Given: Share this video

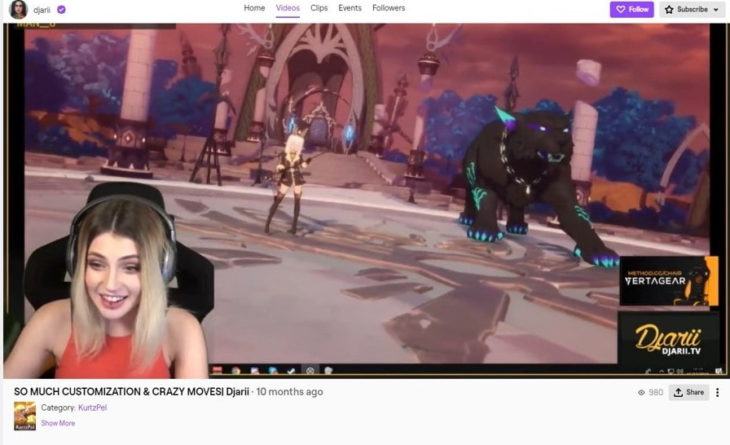Looking at the screenshot, I should pyautogui.click(x=689, y=392).
